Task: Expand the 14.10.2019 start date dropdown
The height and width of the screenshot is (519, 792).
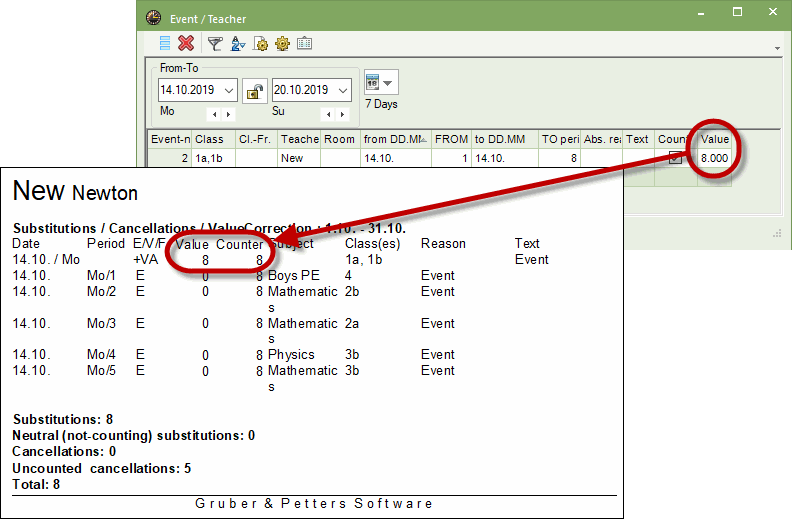Action: 229,91
